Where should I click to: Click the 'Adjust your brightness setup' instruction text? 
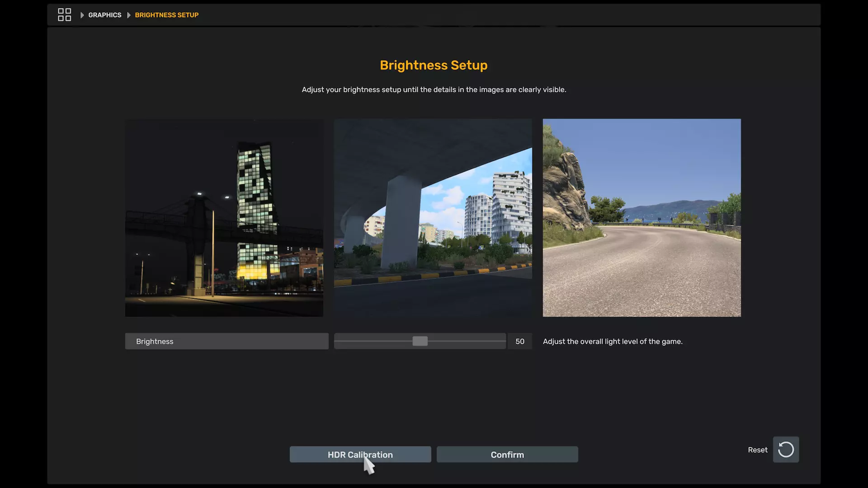coord(434,89)
